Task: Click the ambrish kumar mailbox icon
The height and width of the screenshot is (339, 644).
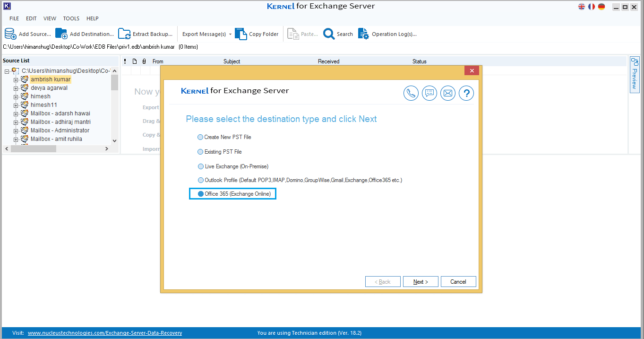Action: [25, 79]
